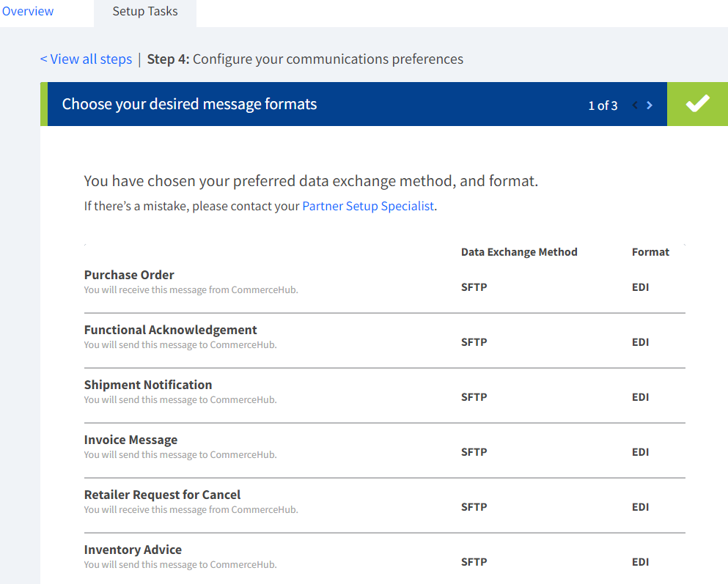Click the Data Exchange Method column header
Viewport: 728px width, 584px height.
(519, 252)
